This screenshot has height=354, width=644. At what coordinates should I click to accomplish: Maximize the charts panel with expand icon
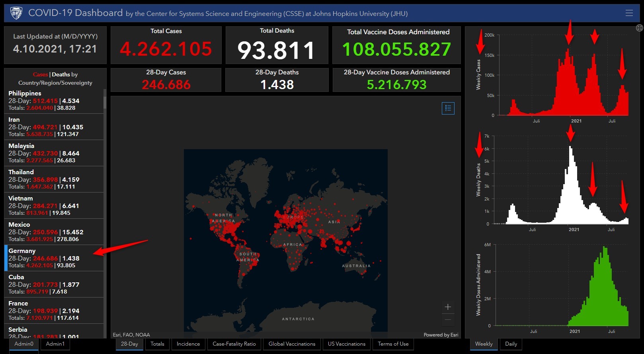click(639, 28)
